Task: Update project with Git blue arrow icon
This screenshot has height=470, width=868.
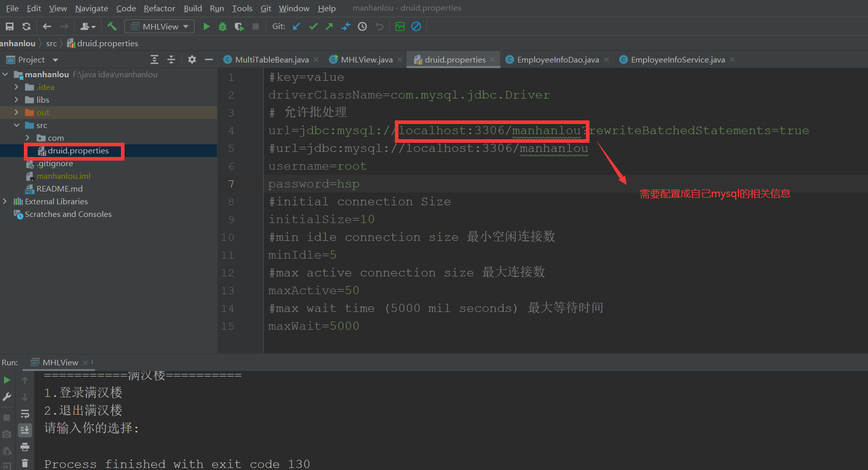Action: coord(296,26)
